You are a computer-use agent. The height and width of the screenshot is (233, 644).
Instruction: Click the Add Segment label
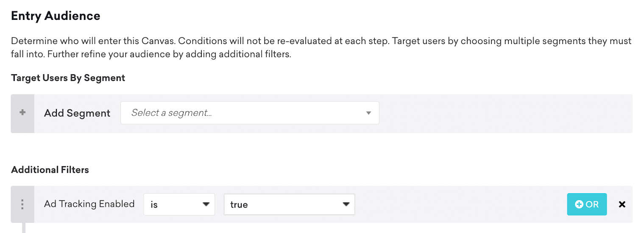coord(77,113)
